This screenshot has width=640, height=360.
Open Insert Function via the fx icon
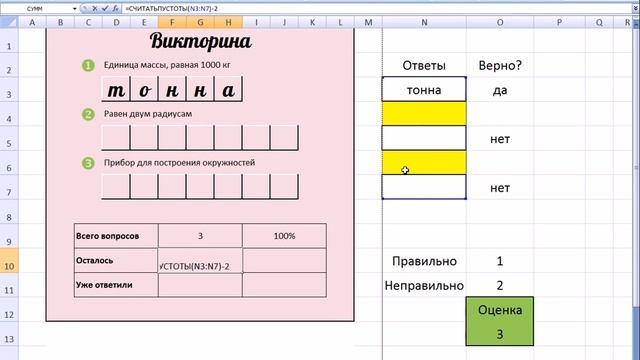point(116,8)
